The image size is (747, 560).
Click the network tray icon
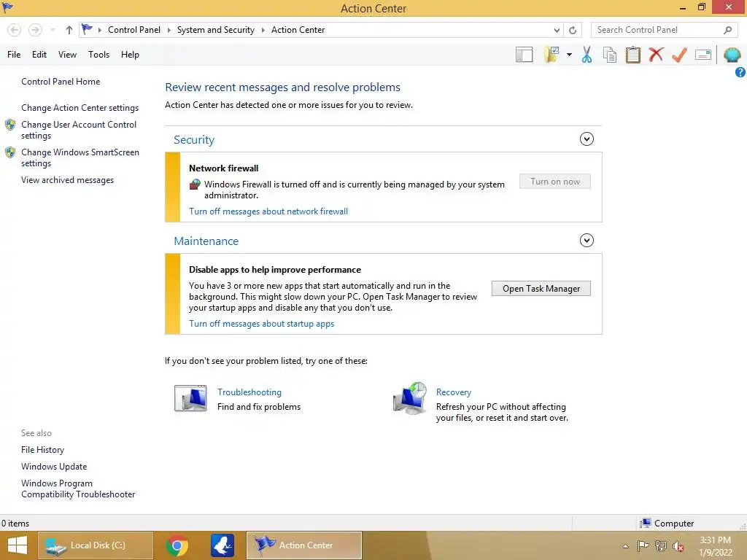coord(661,546)
